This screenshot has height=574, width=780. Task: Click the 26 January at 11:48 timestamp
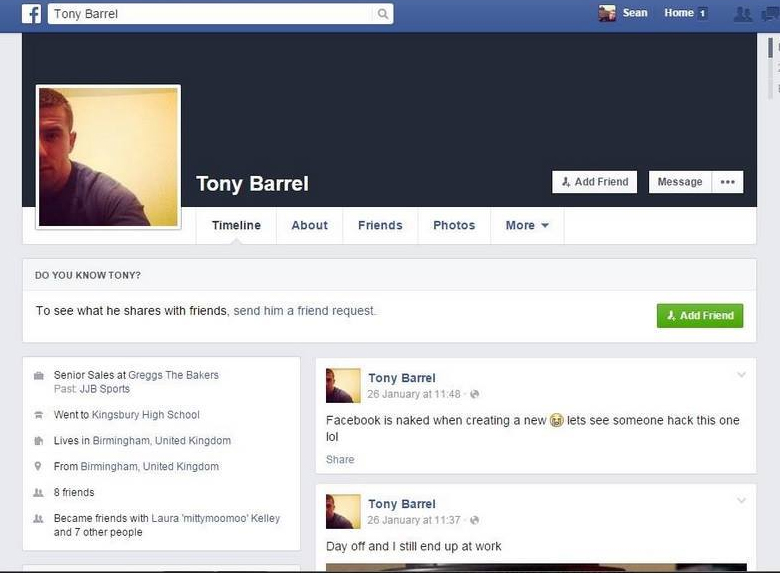414,394
